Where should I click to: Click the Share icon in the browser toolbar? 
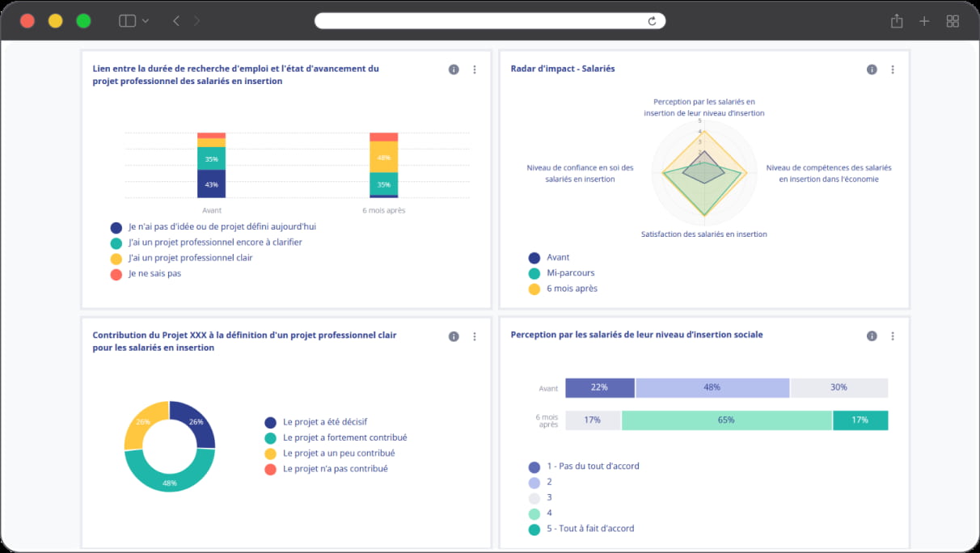[x=897, y=20]
